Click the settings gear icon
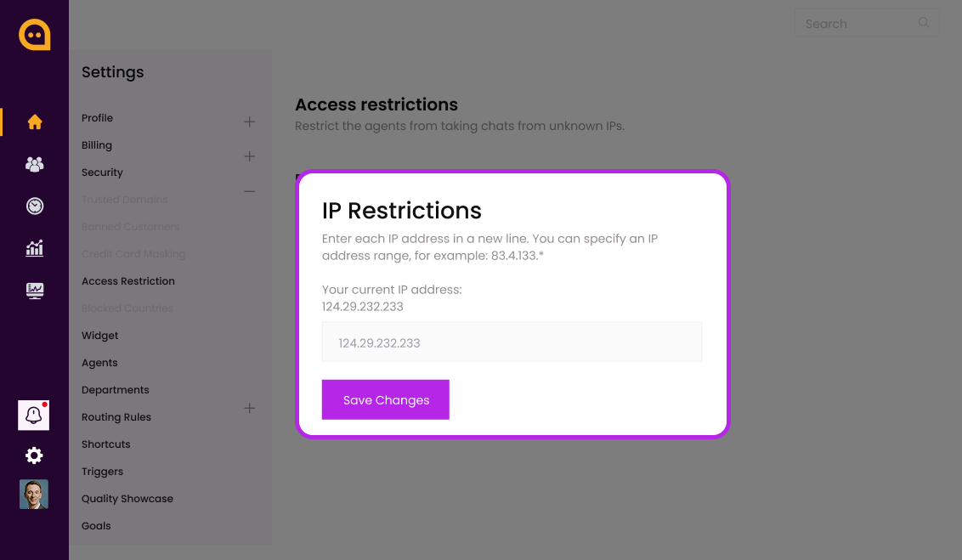This screenshot has height=560, width=962. pyautogui.click(x=34, y=455)
